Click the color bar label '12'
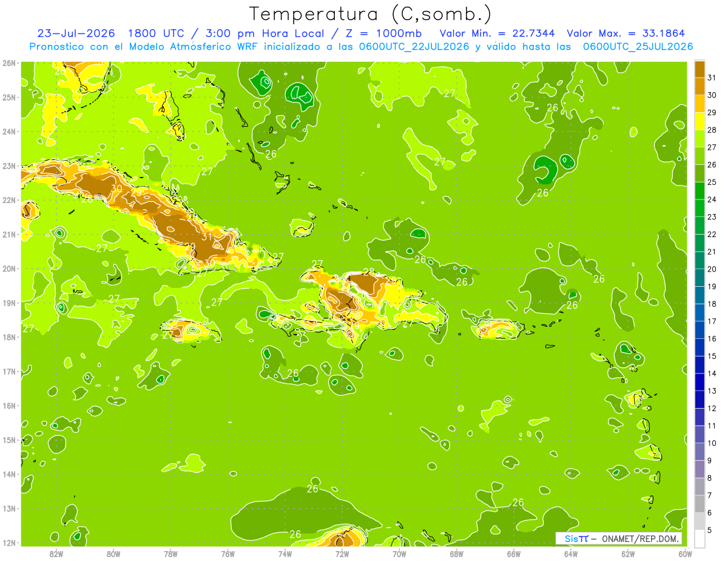The height and width of the screenshot is (562, 728). (712, 408)
